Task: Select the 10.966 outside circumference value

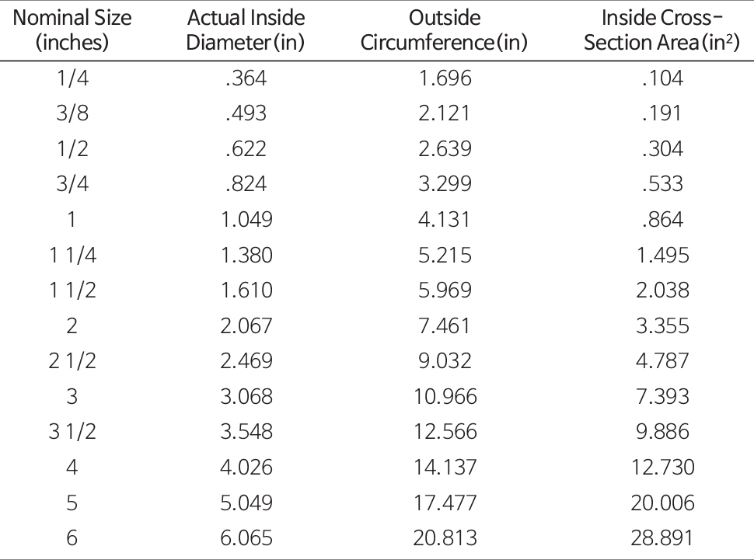Action: [x=444, y=396]
